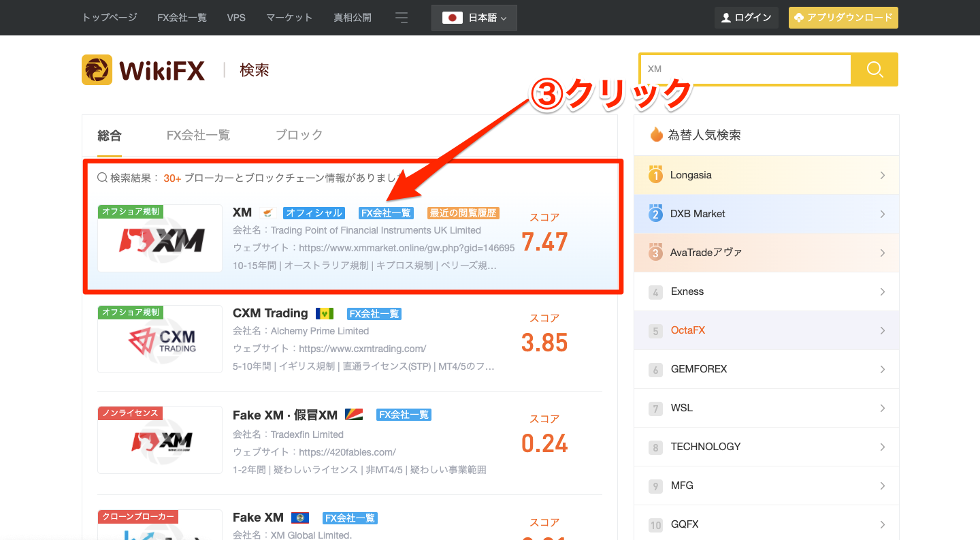Open VPS in the top navigation
980x540 pixels.
click(x=236, y=18)
